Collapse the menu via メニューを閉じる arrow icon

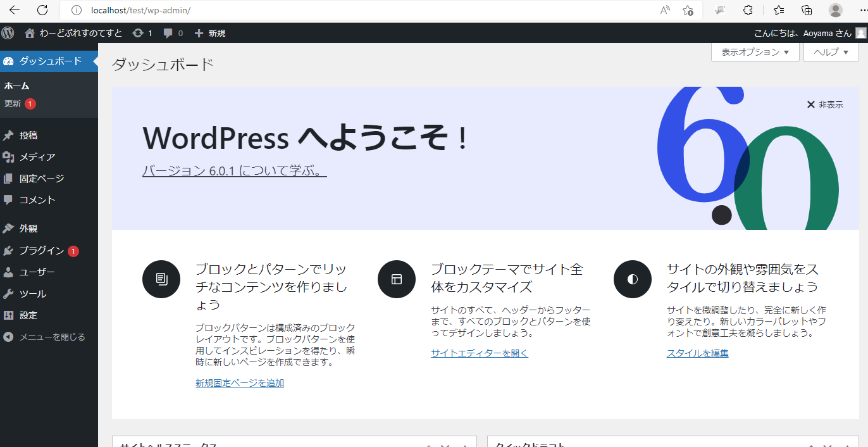pos(8,337)
